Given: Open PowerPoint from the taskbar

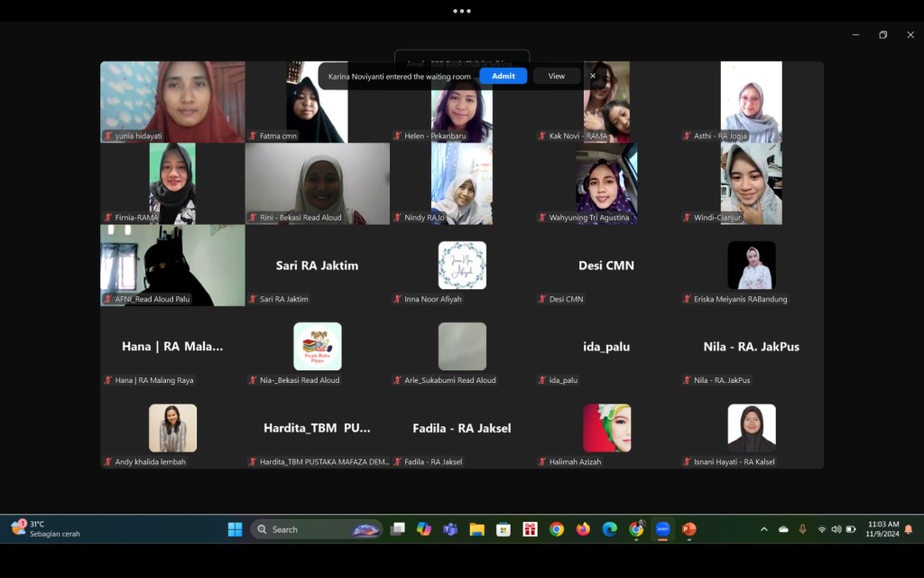Looking at the screenshot, I should 689,529.
